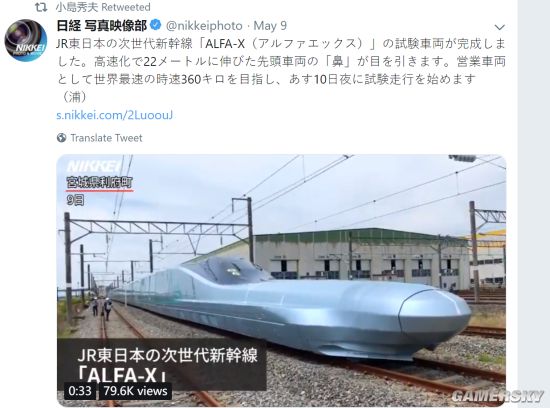This screenshot has height=408, width=550.
Task: Open the @nikkeiphoto handle
Action: 204,26
